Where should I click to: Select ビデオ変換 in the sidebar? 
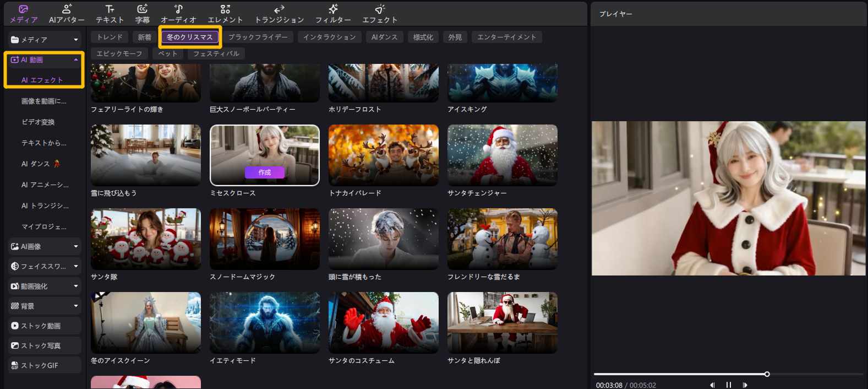[38, 122]
